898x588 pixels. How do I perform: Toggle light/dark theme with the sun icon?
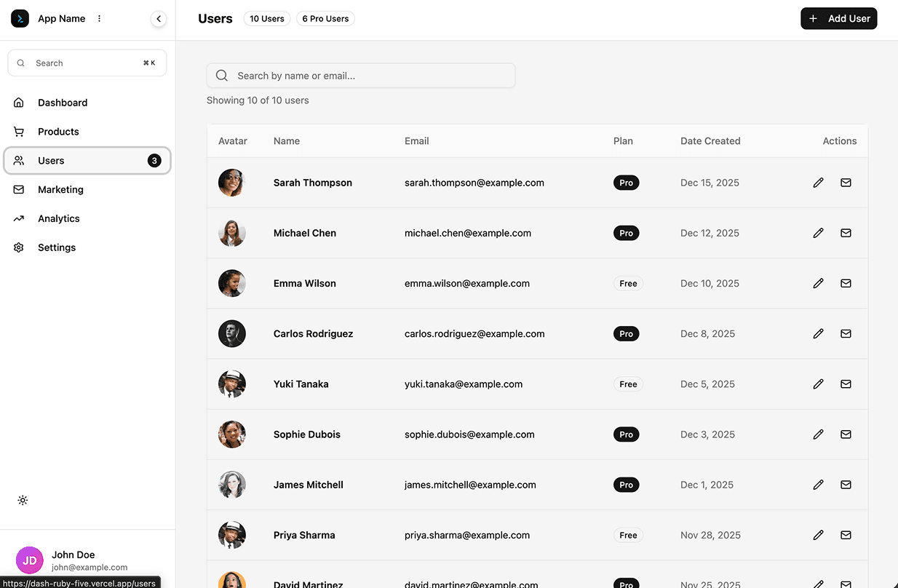[x=23, y=500]
